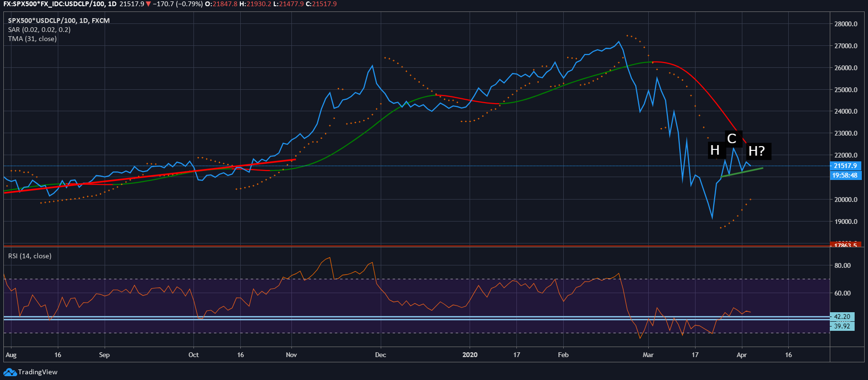Click the Sep date label on time axis
868x380 pixels.
point(104,355)
